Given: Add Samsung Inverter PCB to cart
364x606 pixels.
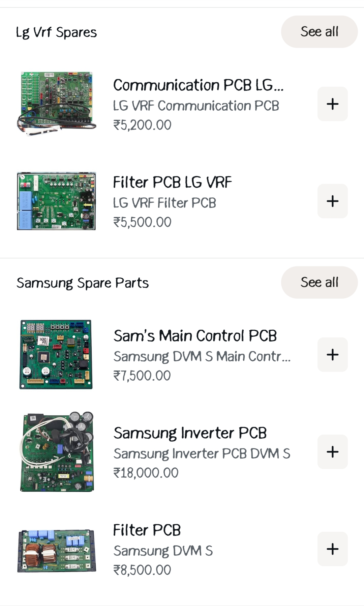Looking at the screenshot, I should (x=332, y=452).
